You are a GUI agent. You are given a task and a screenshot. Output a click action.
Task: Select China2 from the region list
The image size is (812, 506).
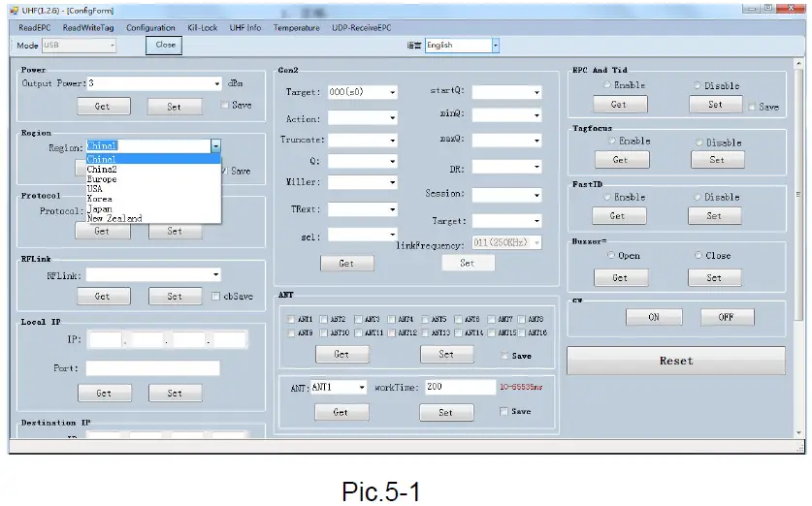click(153, 170)
